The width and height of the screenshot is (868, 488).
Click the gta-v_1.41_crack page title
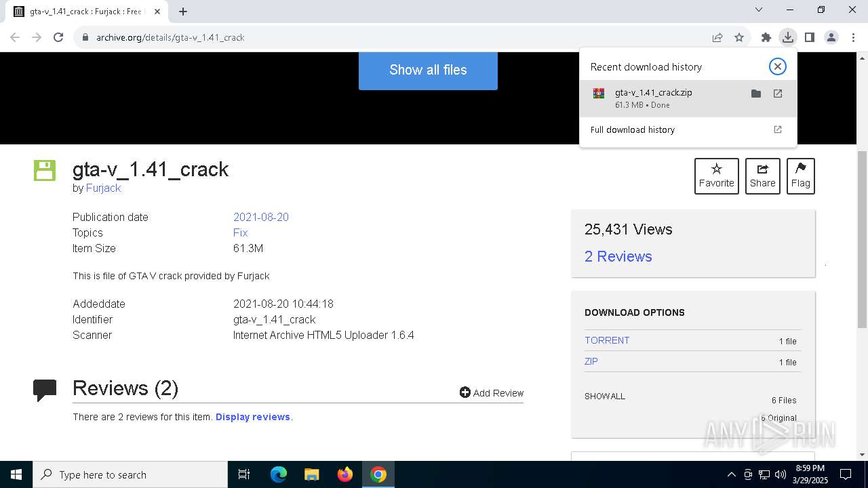tap(151, 169)
